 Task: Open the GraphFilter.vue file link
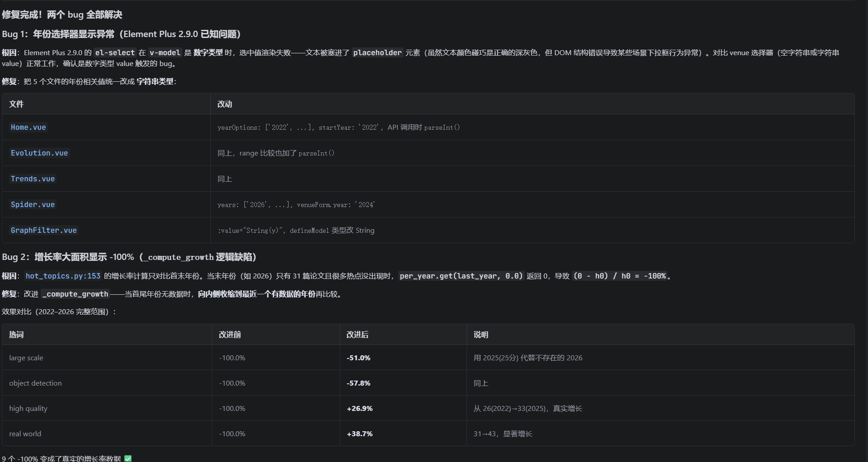(44, 231)
